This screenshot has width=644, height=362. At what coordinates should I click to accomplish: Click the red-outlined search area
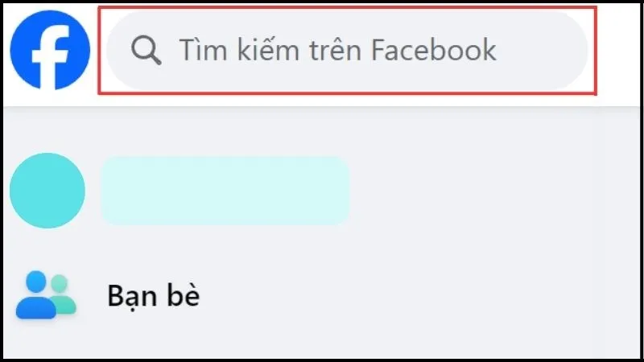pyautogui.click(x=347, y=51)
